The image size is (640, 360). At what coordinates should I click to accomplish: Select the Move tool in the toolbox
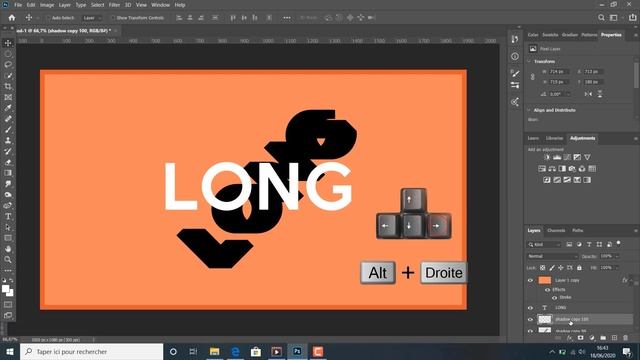click(8, 43)
